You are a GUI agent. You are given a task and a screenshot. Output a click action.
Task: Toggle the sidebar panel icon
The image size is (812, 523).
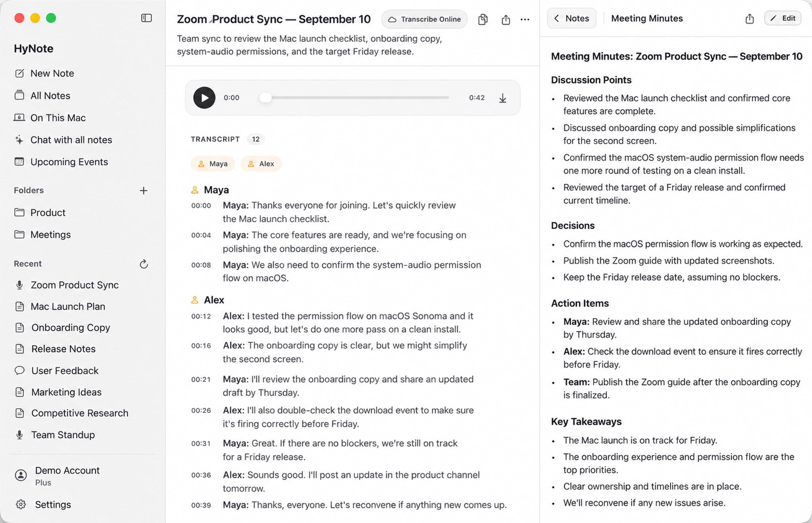(x=147, y=18)
